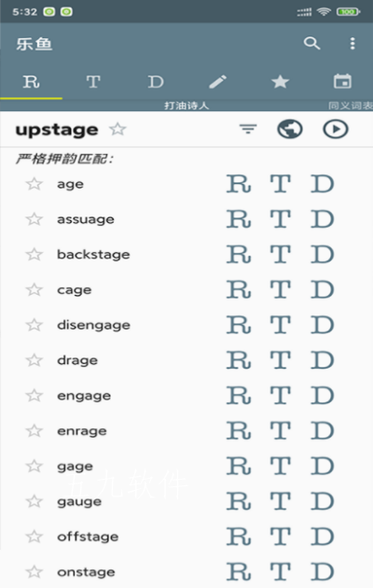Open the three-dot overflow menu
This screenshot has height=588, width=373.
(352, 44)
